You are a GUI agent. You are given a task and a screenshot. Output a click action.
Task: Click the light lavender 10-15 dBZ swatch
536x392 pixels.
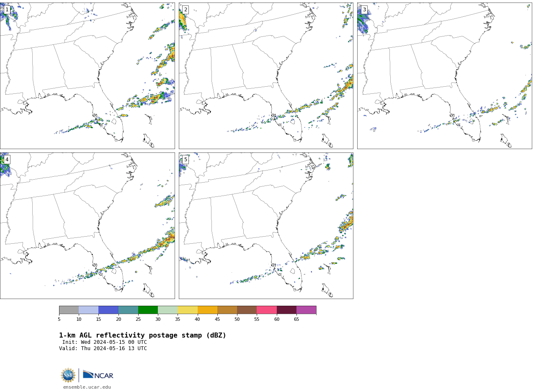point(88,310)
